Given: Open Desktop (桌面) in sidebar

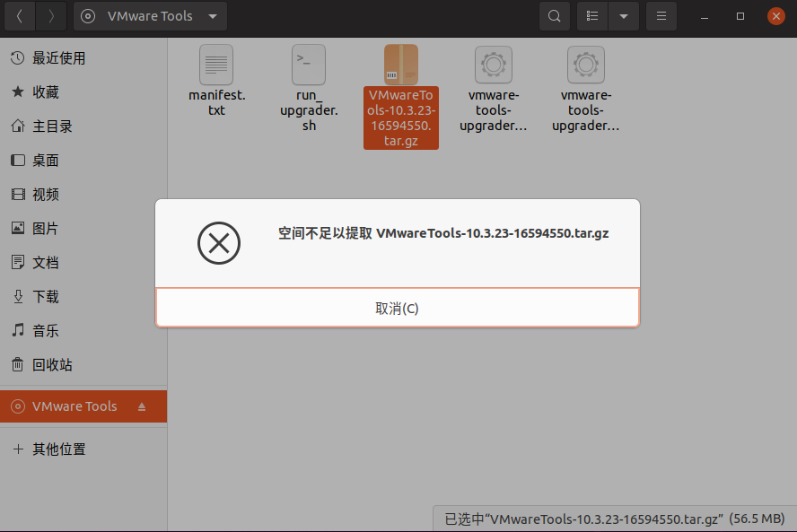Looking at the screenshot, I should pyautogui.click(x=83, y=161).
